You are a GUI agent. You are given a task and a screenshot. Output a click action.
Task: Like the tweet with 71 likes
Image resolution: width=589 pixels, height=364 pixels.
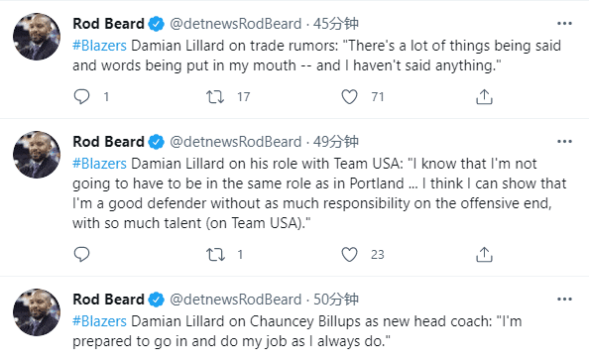[x=349, y=97]
